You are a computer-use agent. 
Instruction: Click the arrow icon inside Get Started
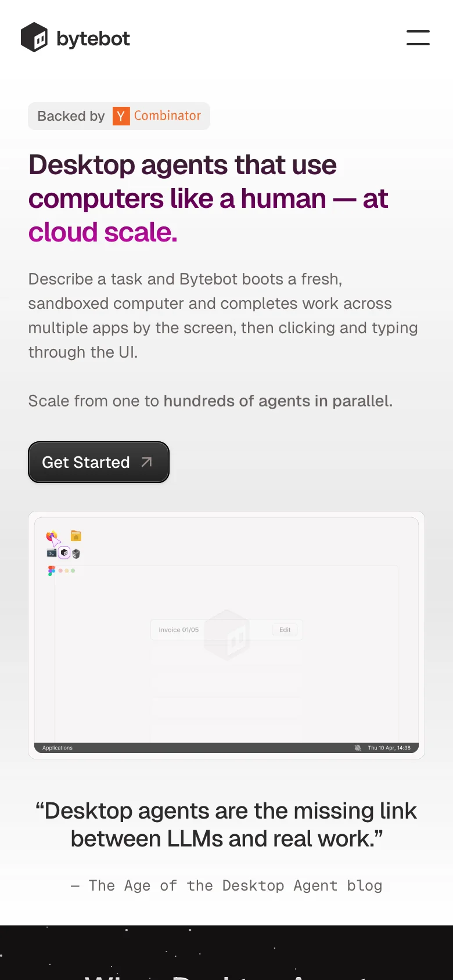pyautogui.click(x=146, y=462)
